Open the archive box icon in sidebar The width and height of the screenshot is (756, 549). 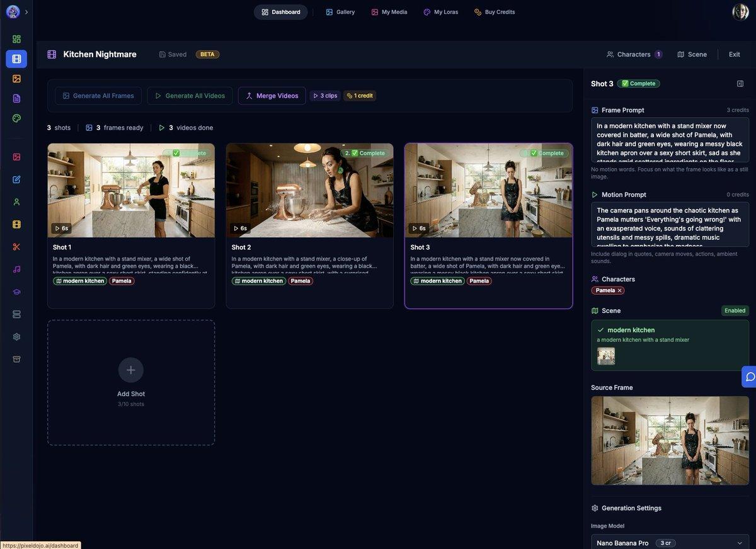(16, 359)
